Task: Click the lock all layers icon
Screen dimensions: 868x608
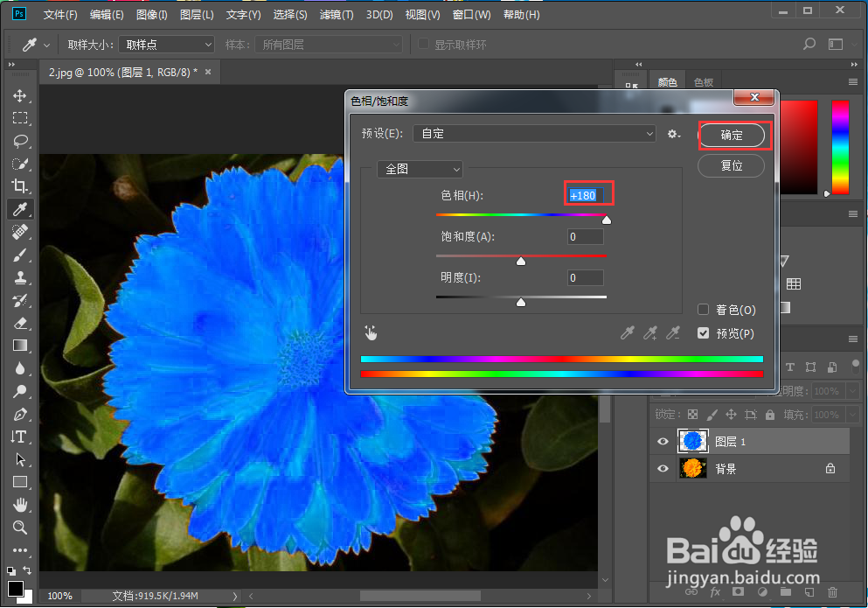Action: [769, 415]
